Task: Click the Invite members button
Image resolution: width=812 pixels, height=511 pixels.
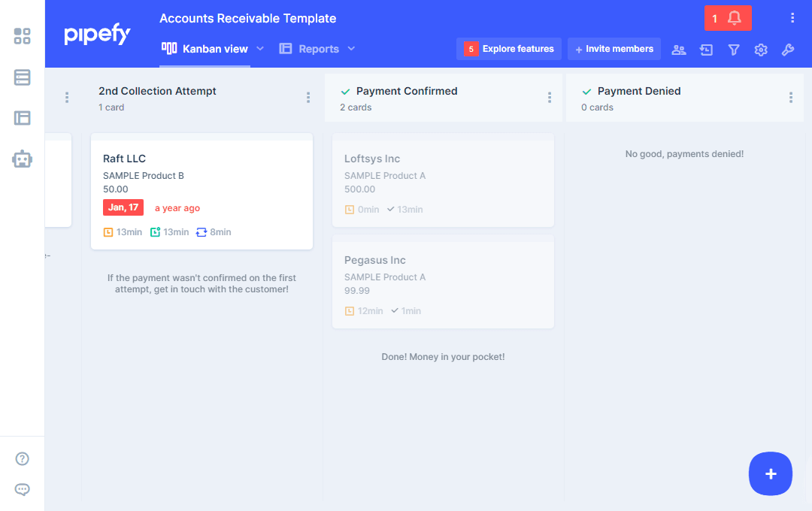Action: click(614, 49)
